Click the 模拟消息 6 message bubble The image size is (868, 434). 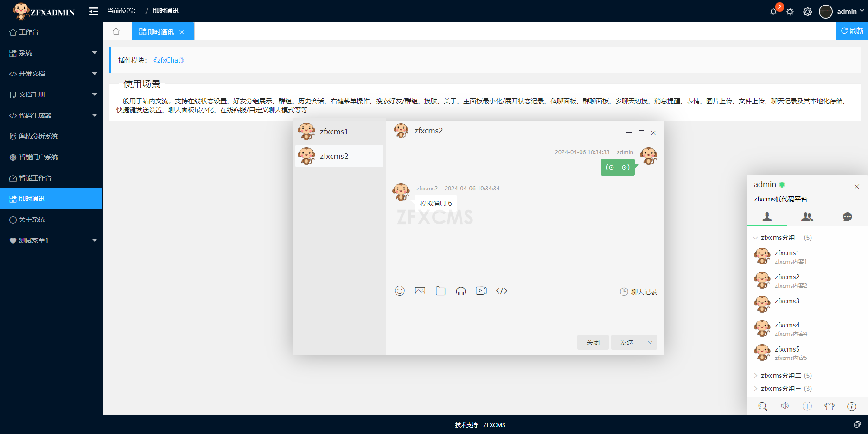[436, 203]
